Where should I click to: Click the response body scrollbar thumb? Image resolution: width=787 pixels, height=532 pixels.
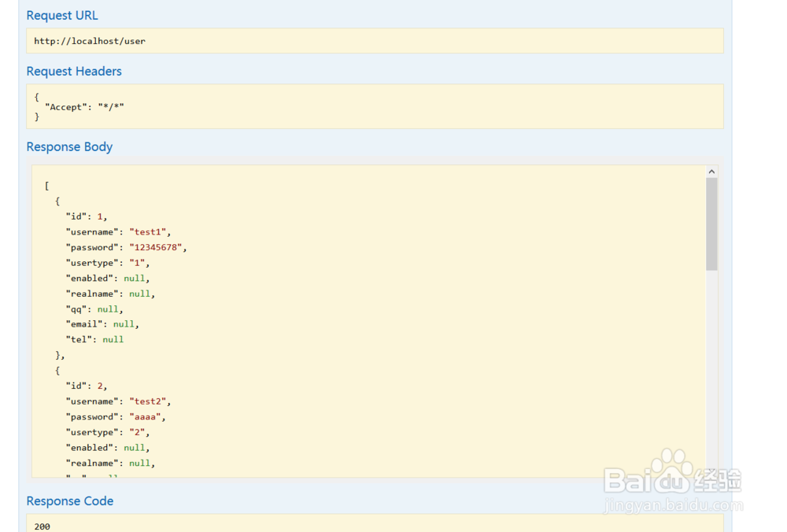click(x=711, y=224)
